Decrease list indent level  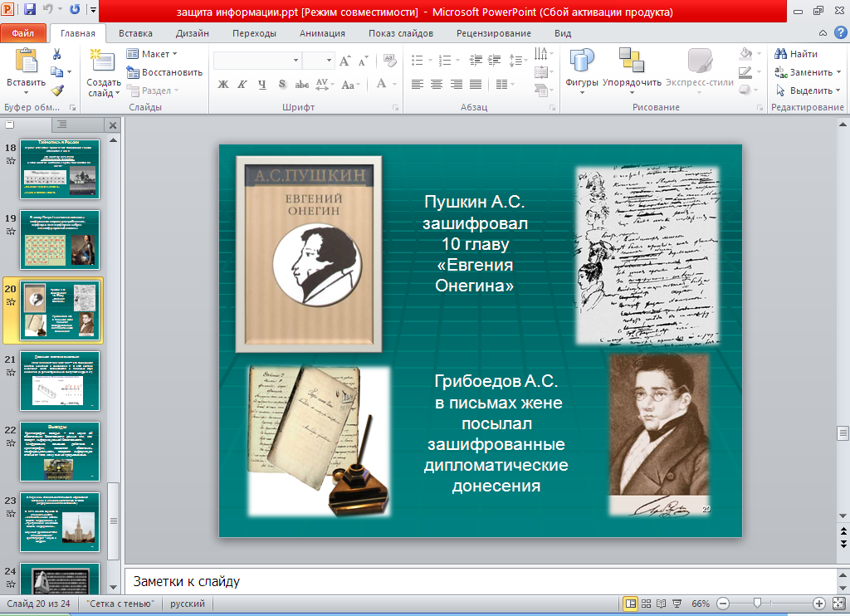point(476,61)
